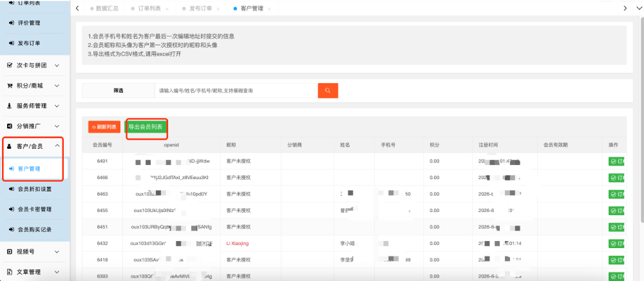Image resolution: width=644 pixels, height=281 pixels.
Task: Switch to the 发布订单 tab
Action: coord(200,8)
